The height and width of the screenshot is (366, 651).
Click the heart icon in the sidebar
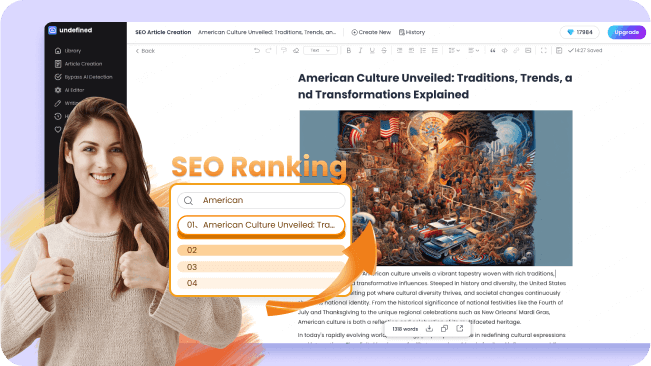click(58, 129)
